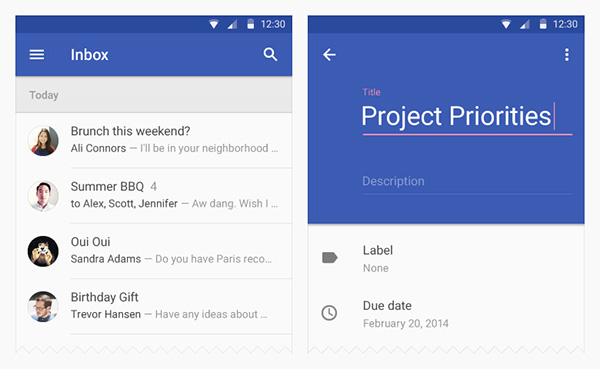
Task: Select the Summer BBQ sender avatar
Action: pyautogui.click(x=43, y=196)
